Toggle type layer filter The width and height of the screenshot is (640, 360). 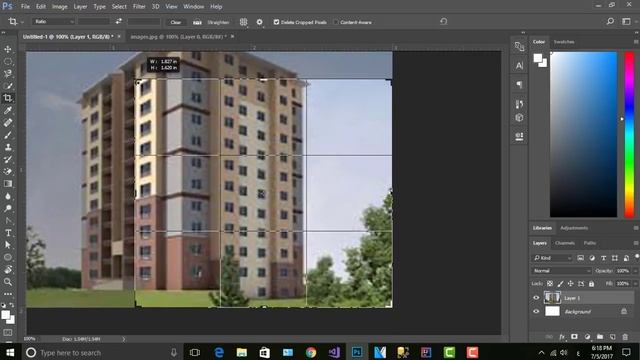[x=603, y=258]
